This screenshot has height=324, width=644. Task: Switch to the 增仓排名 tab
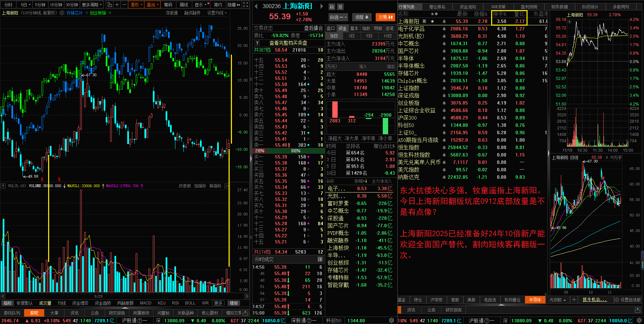click(x=437, y=6)
